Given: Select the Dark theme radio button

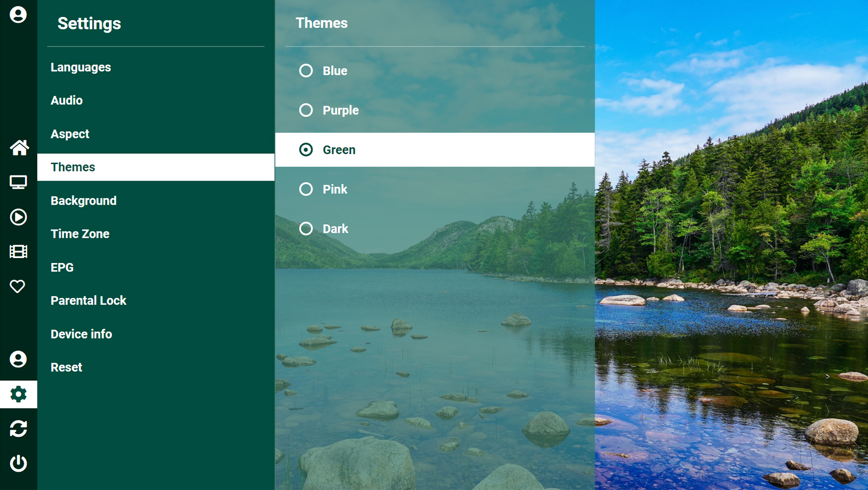Looking at the screenshot, I should tap(306, 229).
